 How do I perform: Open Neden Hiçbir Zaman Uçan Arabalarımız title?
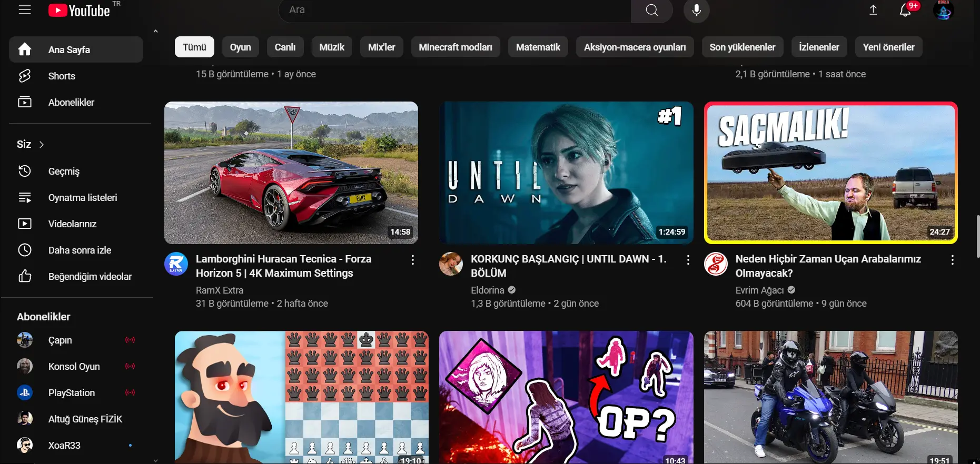point(828,266)
